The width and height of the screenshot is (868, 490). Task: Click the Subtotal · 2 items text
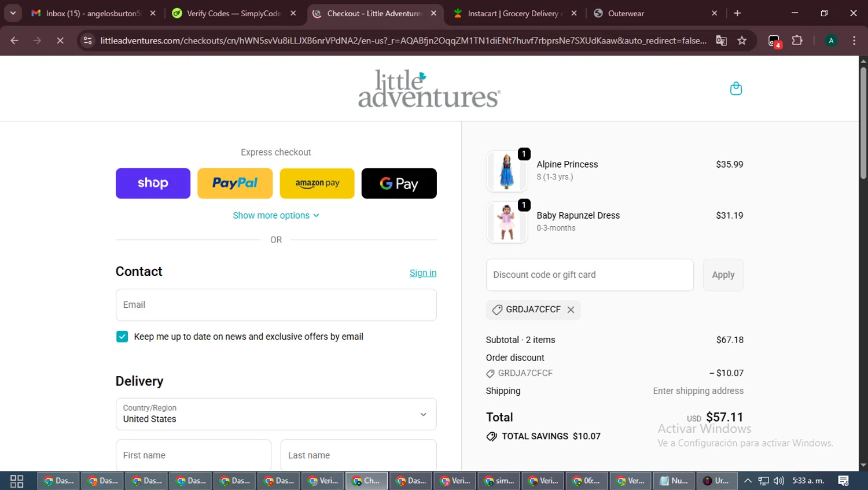[520, 340]
